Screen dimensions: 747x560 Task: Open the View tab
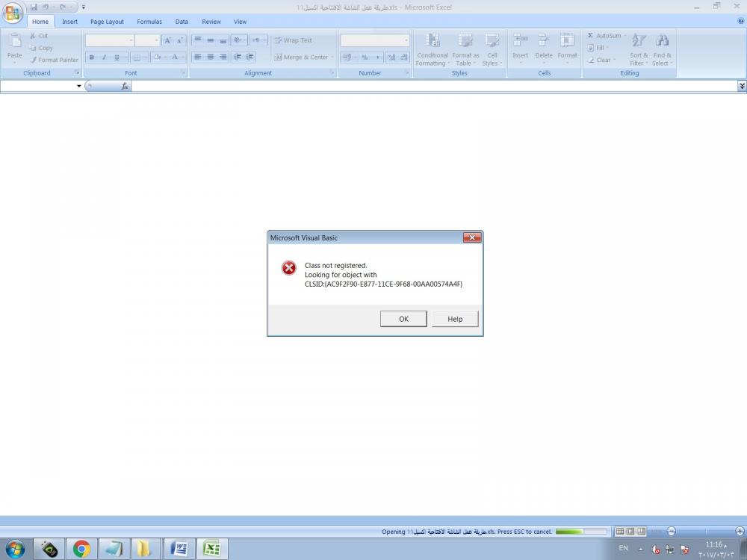pyautogui.click(x=240, y=22)
